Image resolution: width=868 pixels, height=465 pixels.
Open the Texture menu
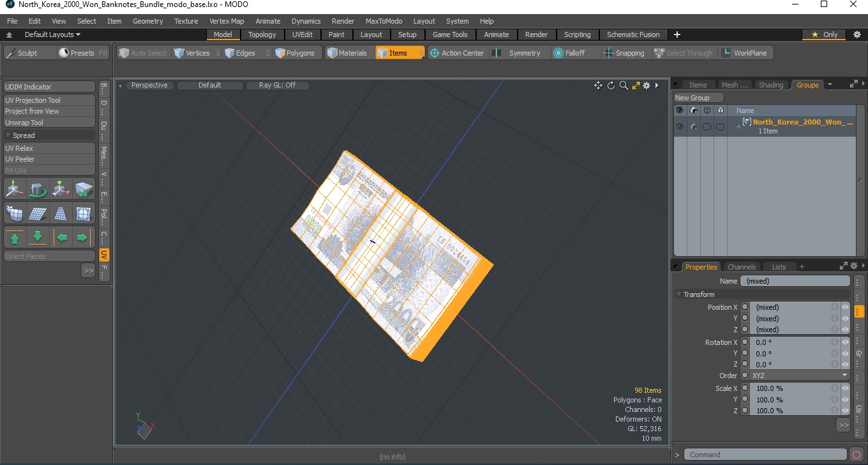pyautogui.click(x=186, y=21)
